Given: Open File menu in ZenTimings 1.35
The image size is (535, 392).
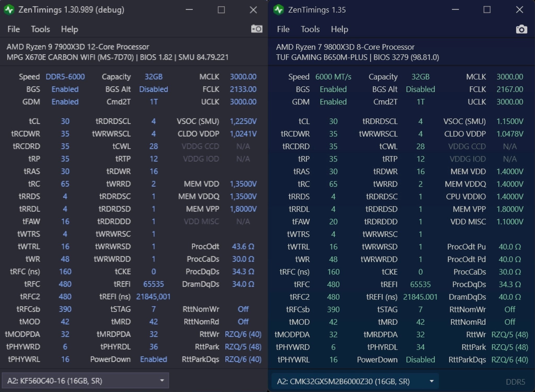Looking at the screenshot, I should tap(283, 29).
